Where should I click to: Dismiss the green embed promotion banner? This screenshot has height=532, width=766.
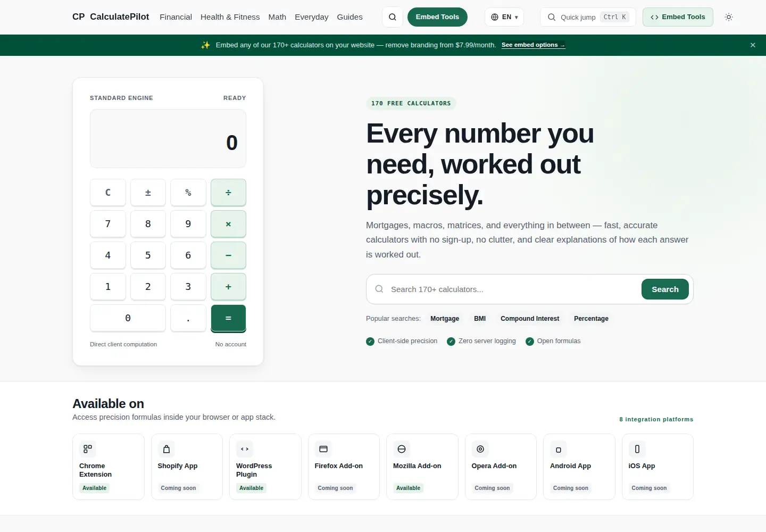753,45
